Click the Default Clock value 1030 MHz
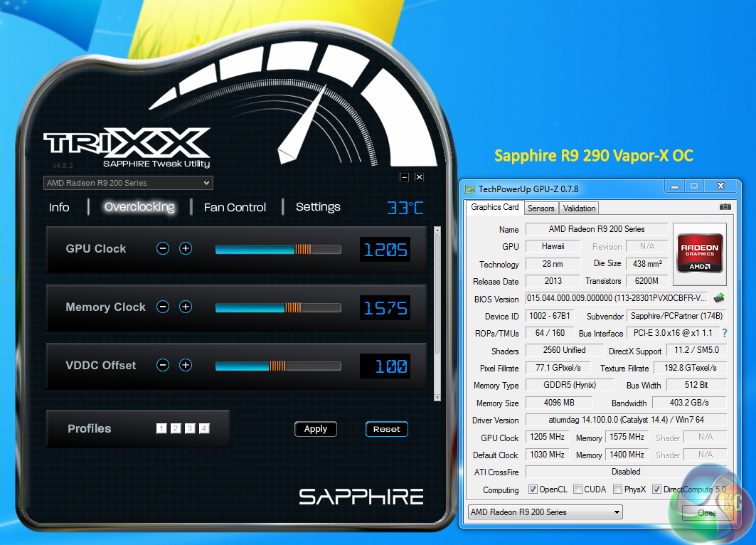The width and height of the screenshot is (756, 545). coord(547,455)
